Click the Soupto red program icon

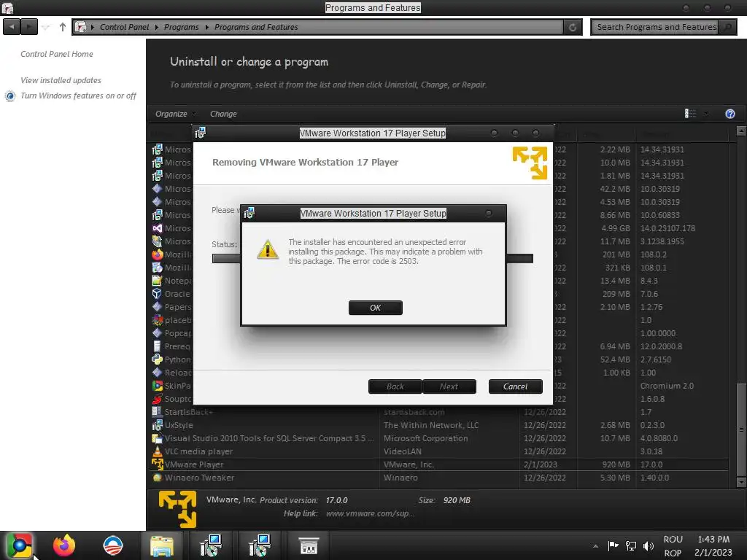pyautogui.click(x=158, y=399)
